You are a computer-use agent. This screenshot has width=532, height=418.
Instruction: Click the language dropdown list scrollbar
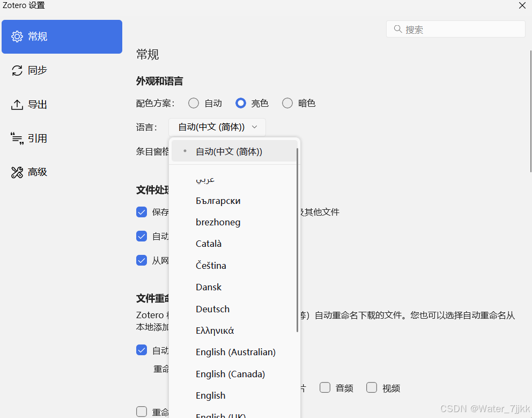click(x=297, y=240)
